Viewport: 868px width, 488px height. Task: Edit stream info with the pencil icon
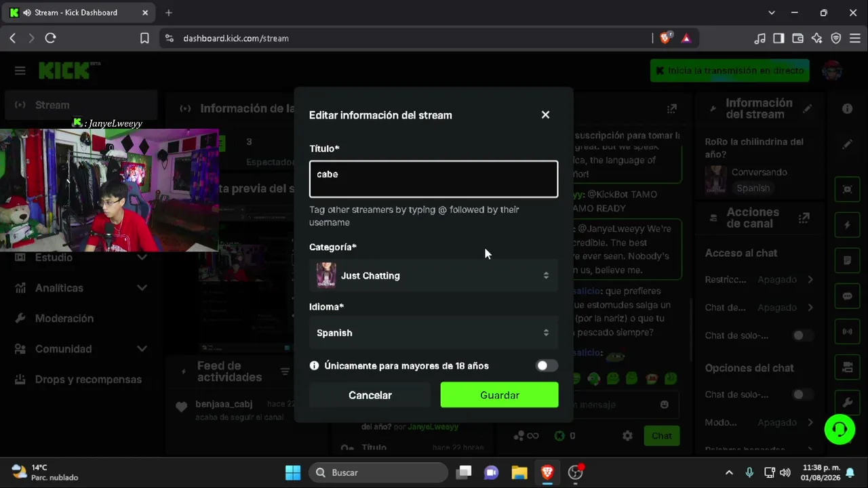[x=807, y=108]
